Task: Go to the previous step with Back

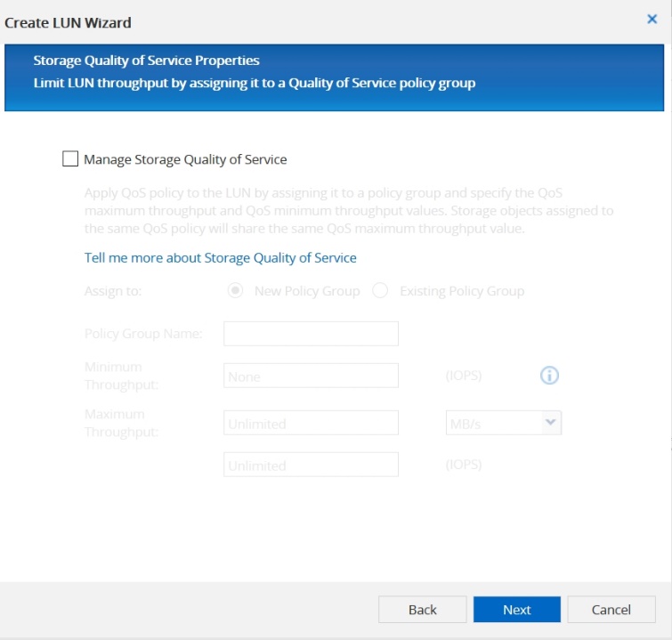Action: click(422, 610)
